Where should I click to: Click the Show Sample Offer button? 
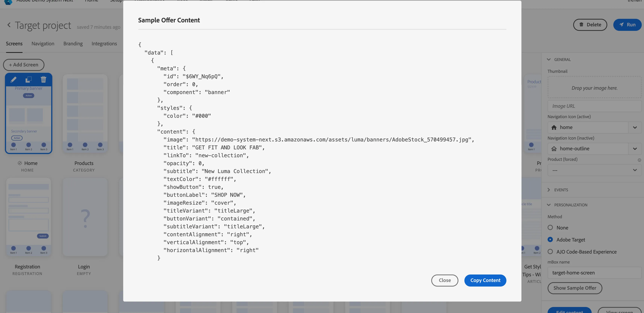575,288
